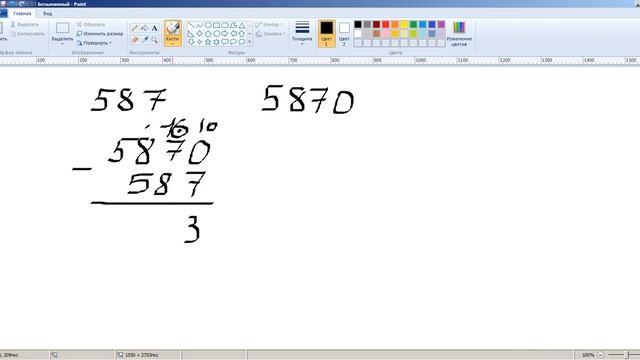Viewport: 640px width, 360px height.
Task: Choose the straight Line shape
Action: pos(191,25)
